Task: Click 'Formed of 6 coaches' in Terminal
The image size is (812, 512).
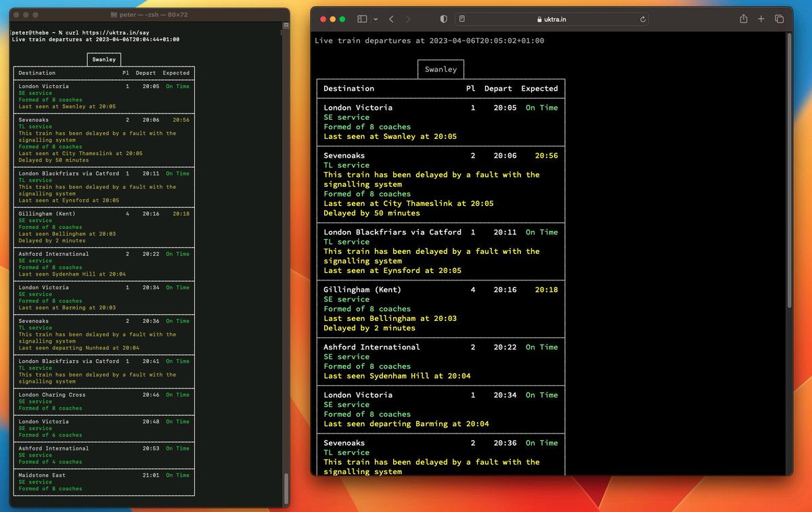Action: 50,435
